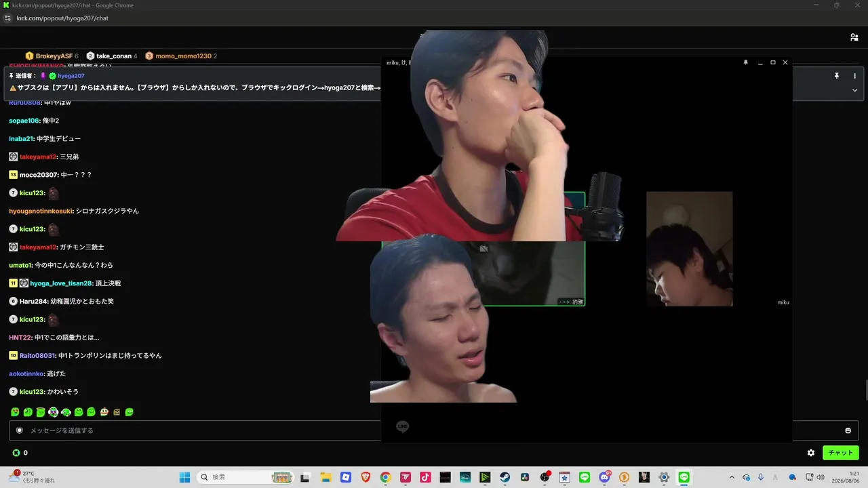Insert the first green quick emote
The width and height of the screenshot is (868, 488).
tap(15, 412)
